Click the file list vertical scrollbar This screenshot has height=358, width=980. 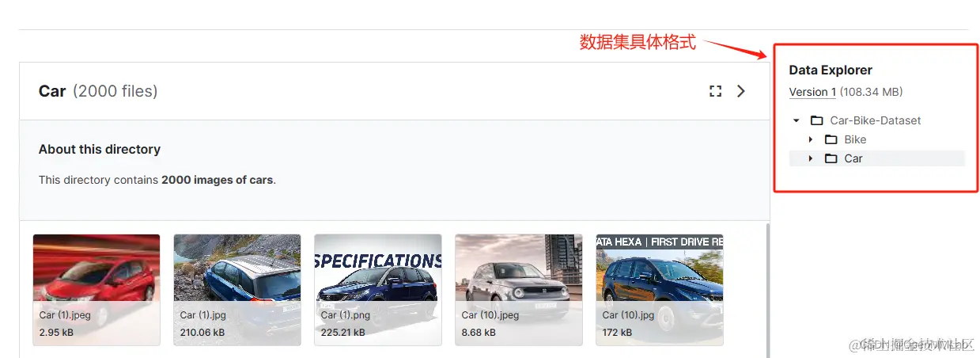[x=767, y=290]
